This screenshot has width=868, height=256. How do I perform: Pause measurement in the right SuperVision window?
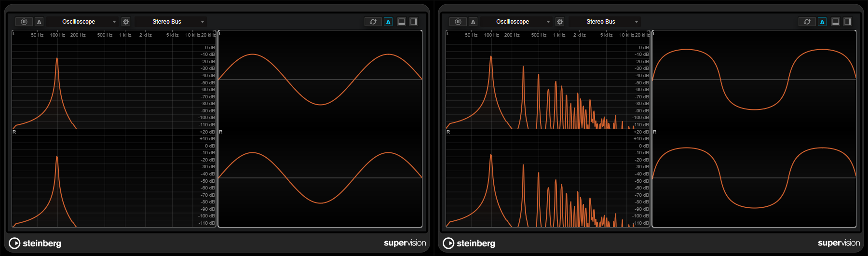[458, 22]
